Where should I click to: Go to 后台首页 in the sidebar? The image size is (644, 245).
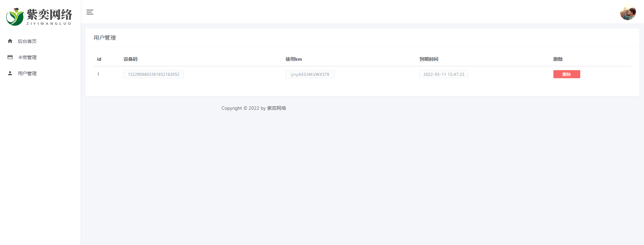point(27,41)
